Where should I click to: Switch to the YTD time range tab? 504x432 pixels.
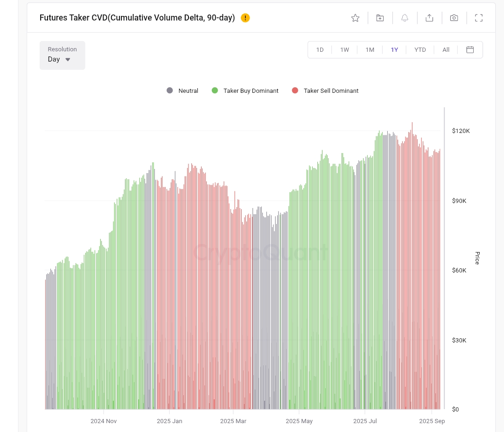tap(420, 49)
